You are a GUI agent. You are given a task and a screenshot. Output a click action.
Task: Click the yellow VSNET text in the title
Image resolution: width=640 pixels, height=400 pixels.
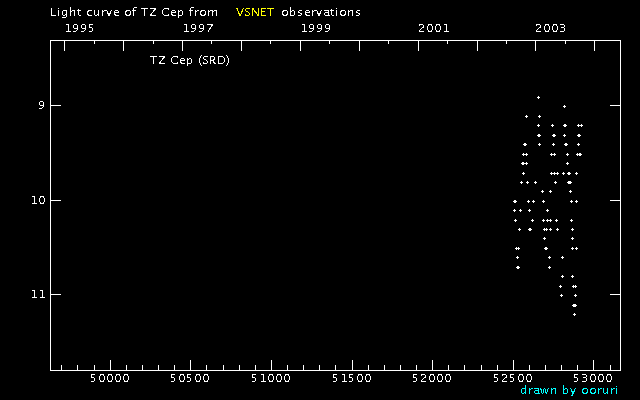point(254,12)
